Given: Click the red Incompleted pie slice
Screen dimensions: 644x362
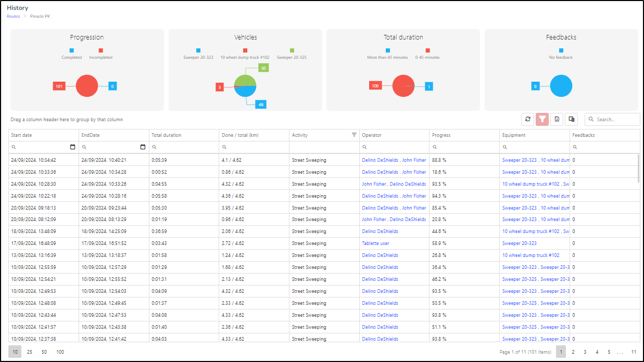Looking at the screenshot, I should click(x=87, y=86).
